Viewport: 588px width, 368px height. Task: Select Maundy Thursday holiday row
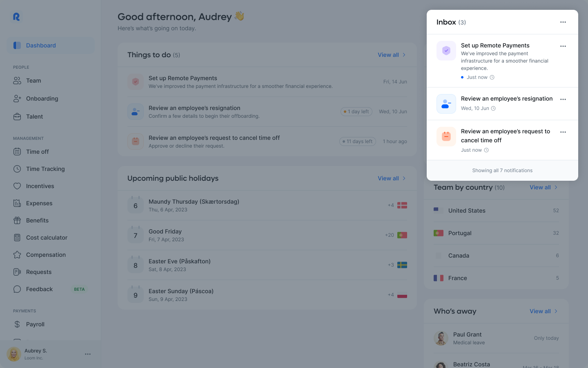[267, 205]
